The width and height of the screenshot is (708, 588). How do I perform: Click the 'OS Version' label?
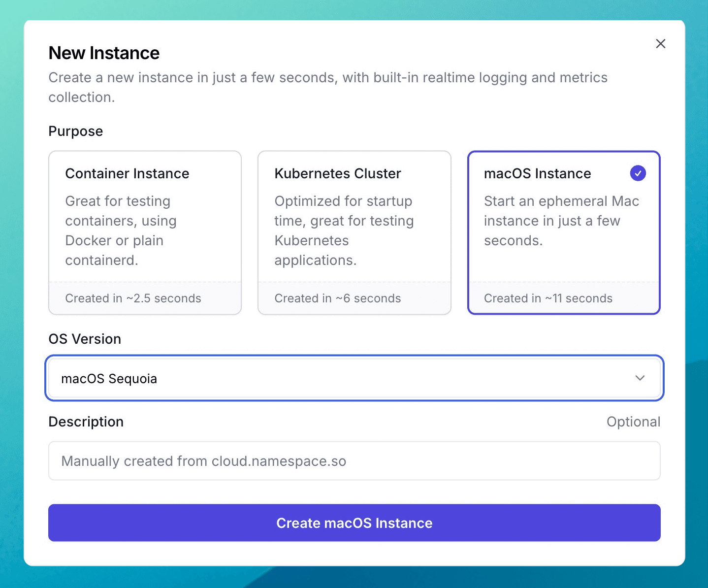point(85,339)
